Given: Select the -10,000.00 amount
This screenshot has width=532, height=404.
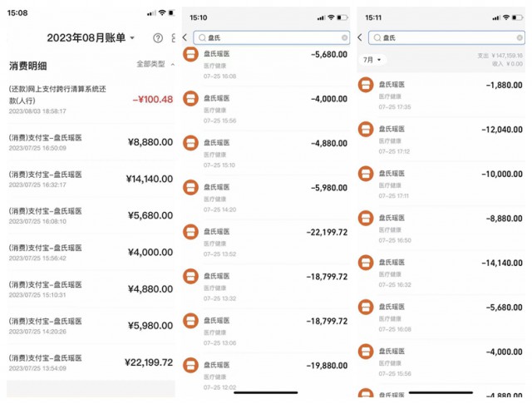Looking at the screenshot, I should [502, 174].
